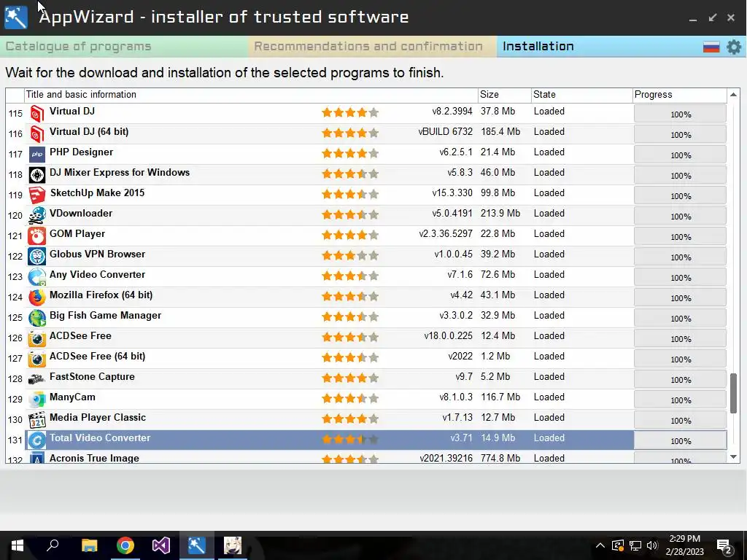This screenshot has width=747, height=560.
Task: Click the Progress column header
Action: [x=680, y=95]
